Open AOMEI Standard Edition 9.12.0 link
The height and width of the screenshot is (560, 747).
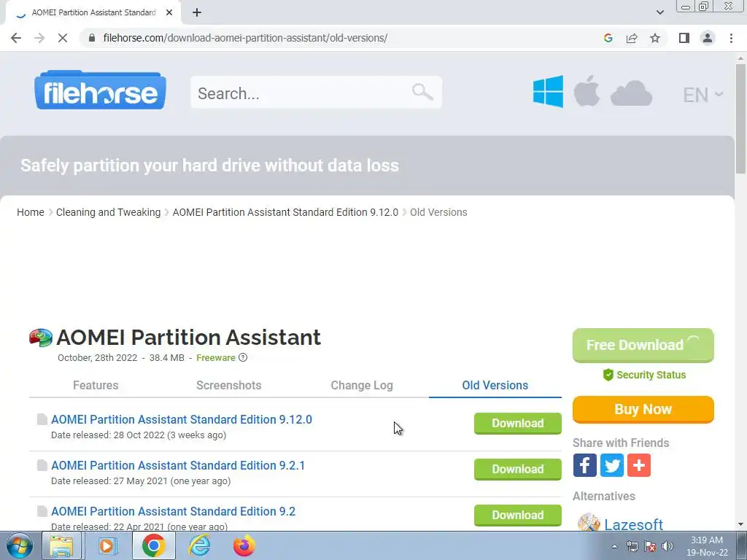click(x=182, y=419)
